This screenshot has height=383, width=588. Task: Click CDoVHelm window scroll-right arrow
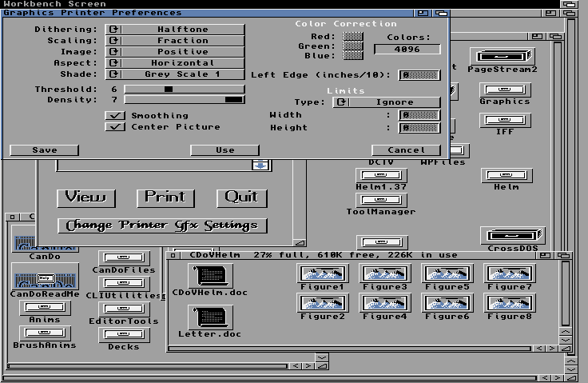(x=551, y=349)
